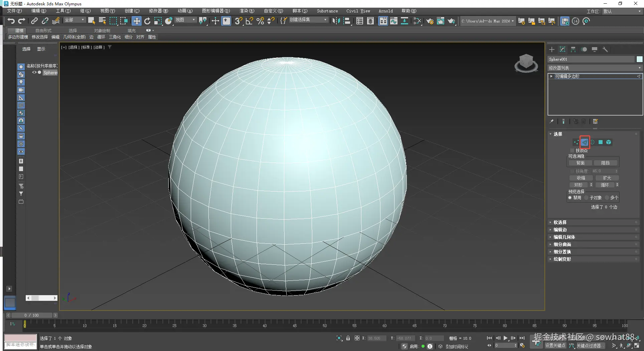
Task: Enable Angle Snap toggle icon
Action: coord(249,21)
